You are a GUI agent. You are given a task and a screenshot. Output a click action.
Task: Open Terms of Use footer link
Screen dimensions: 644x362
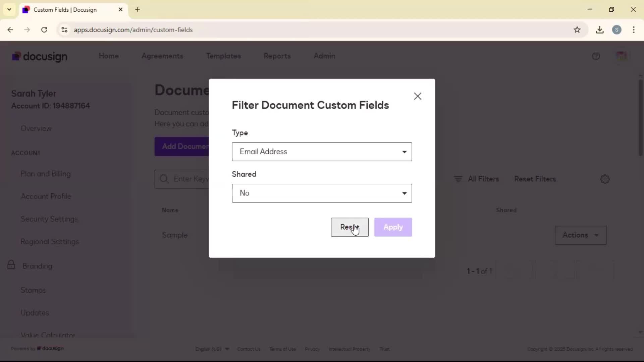tap(282, 349)
